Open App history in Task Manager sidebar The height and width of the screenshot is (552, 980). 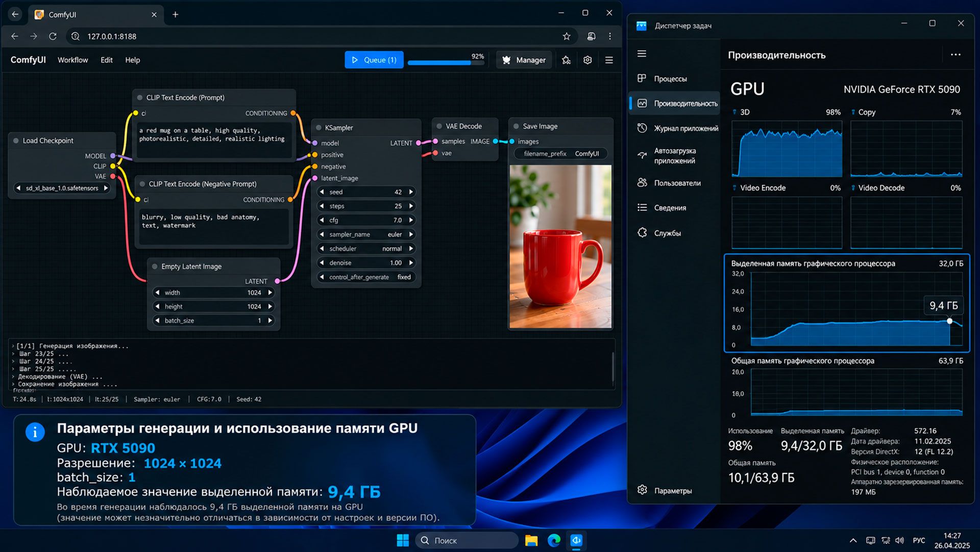(677, 128)
